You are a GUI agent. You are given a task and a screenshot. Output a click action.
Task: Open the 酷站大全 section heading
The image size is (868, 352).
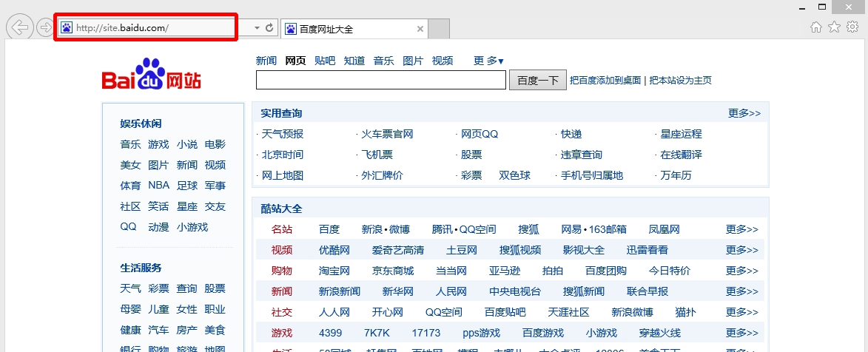coord(282,209)
